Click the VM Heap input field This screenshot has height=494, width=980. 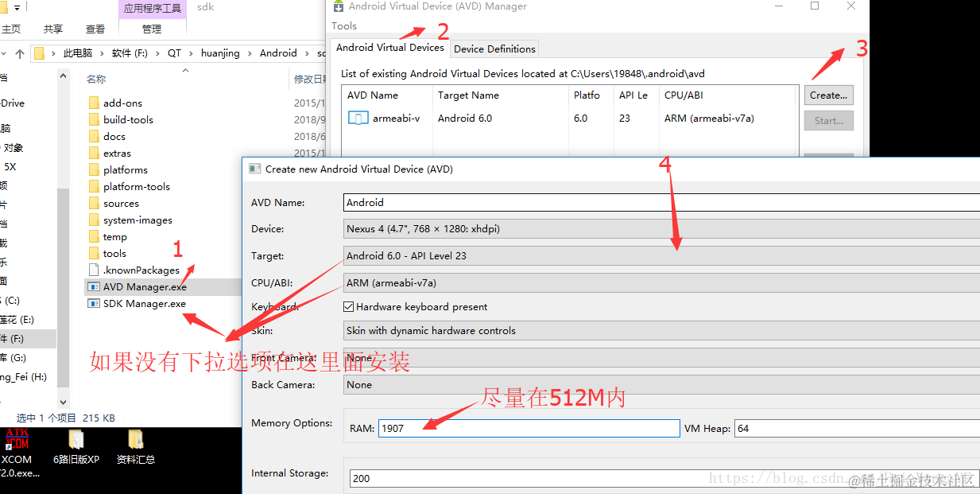(857, 428)
